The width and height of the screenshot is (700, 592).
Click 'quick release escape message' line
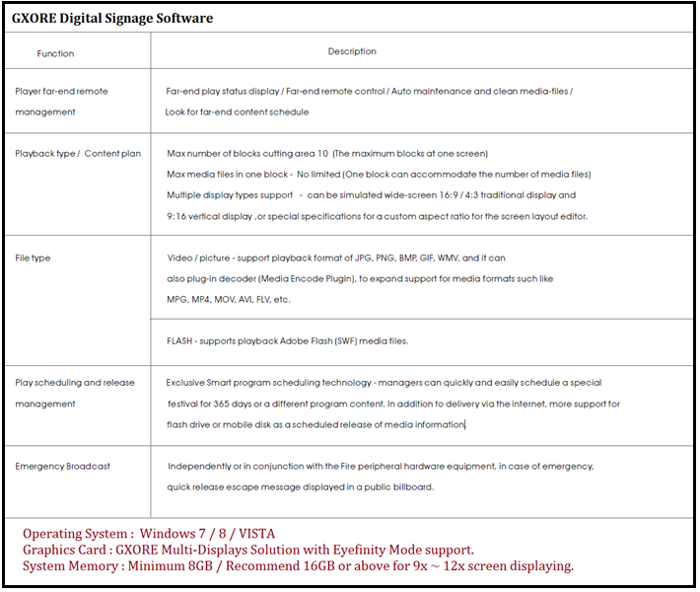301,487
